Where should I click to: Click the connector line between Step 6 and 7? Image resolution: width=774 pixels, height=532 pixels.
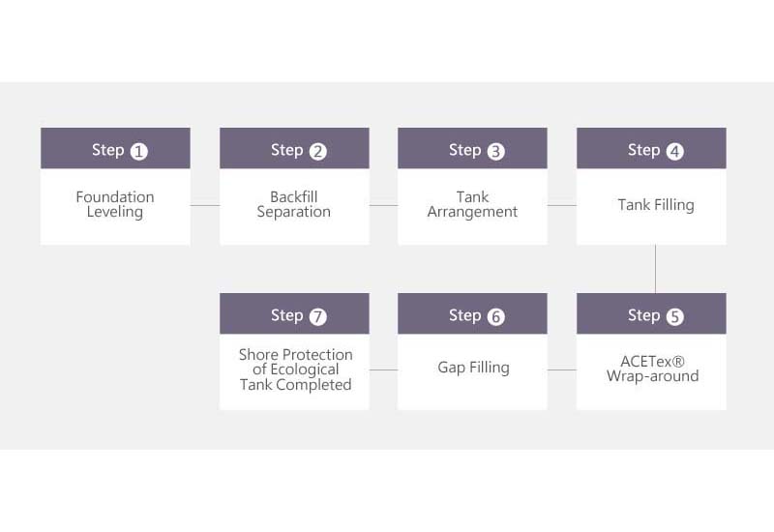pyautogui.click(x=383, y=369)
